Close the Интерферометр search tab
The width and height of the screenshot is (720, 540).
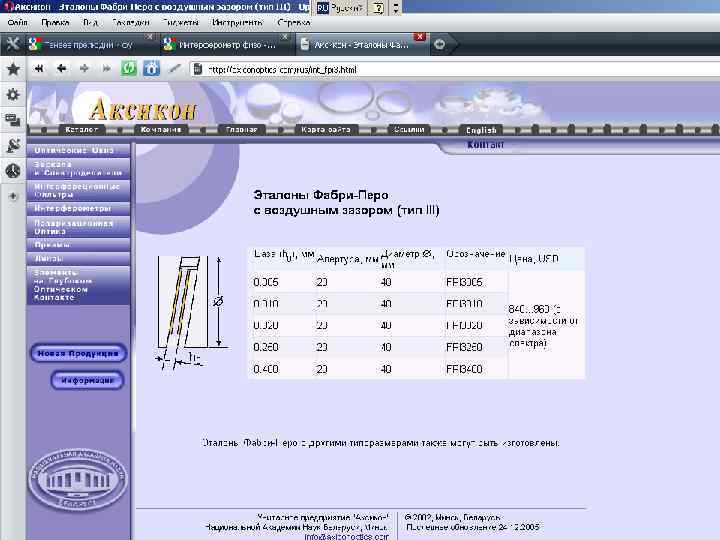point(285,36)
